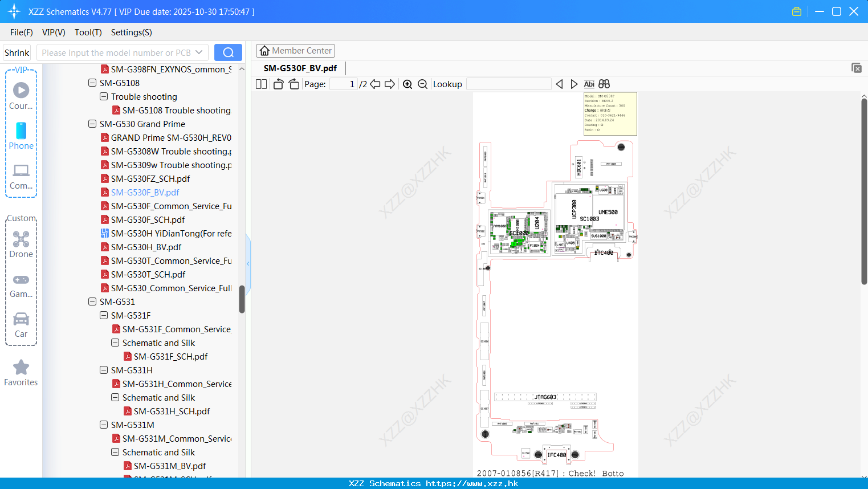Open SM-G530H_BV.pdf in the tree

click(146, 247)
